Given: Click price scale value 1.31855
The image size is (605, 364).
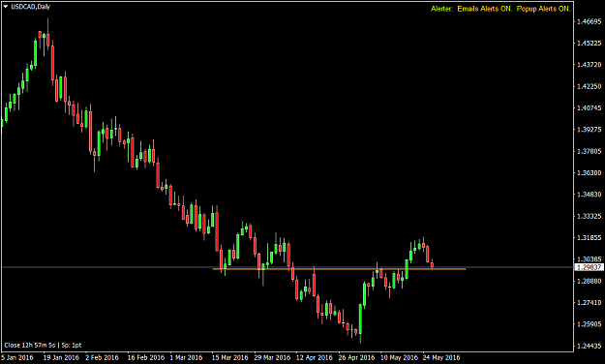Looking at the screenshot, I should (x=589, y=237).
